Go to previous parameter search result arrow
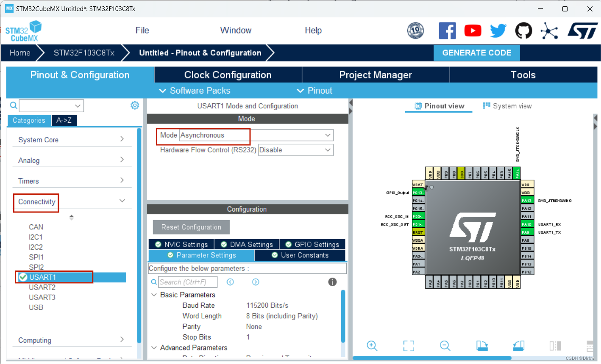This screenshot has width=601, height=364. (x=230, y=282)
